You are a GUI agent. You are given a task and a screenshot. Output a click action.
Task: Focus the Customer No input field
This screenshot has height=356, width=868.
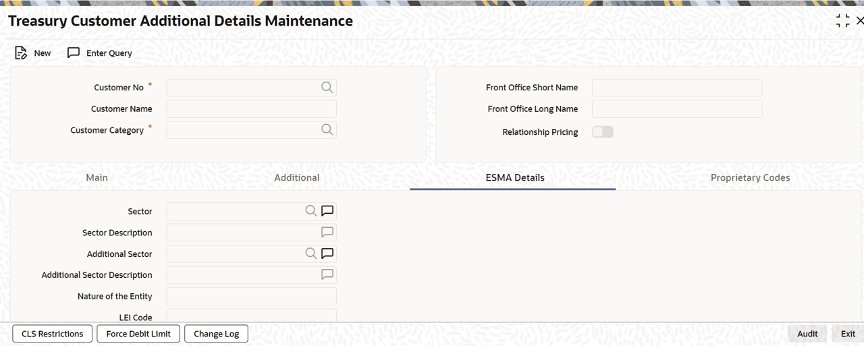252,87
